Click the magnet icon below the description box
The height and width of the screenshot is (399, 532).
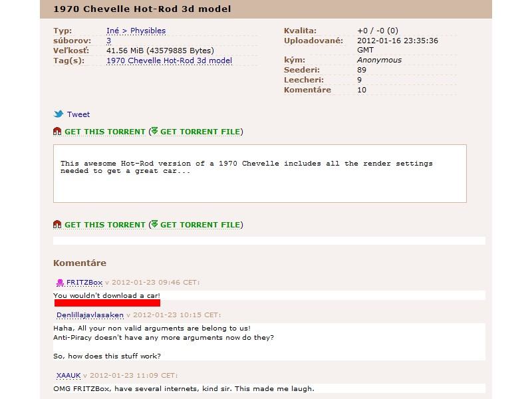57,224
